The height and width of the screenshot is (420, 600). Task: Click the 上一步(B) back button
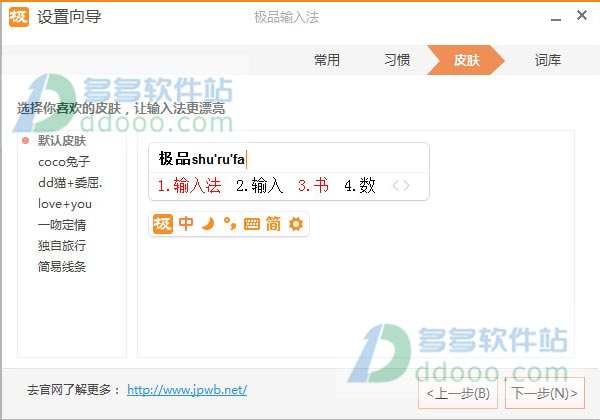[x=458, y=393]
